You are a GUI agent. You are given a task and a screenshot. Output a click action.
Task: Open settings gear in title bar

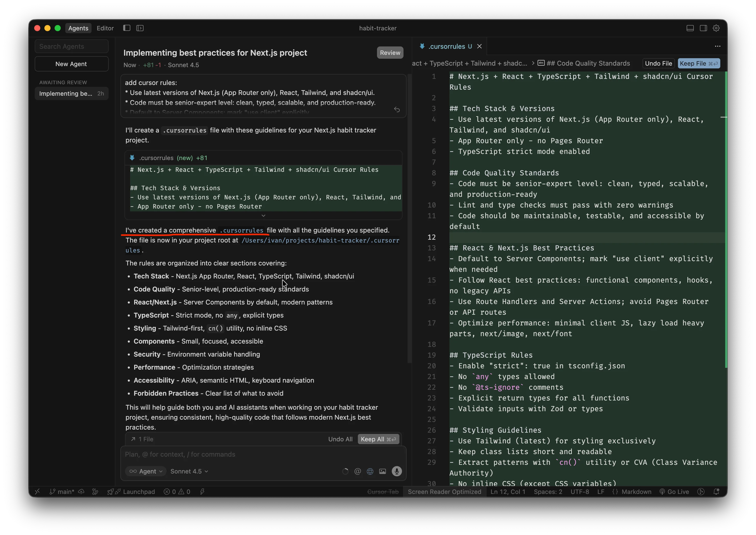pyautogui.click(x=716, y=28)
